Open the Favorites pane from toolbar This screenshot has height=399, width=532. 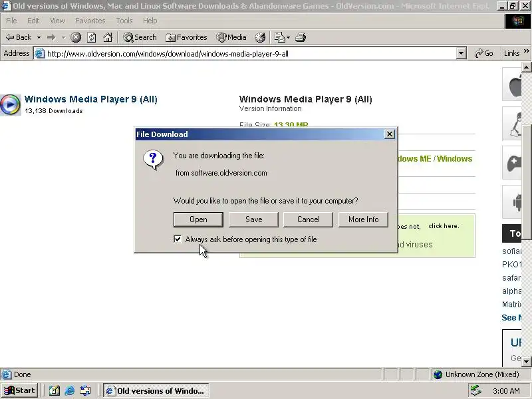coord(186,37)
